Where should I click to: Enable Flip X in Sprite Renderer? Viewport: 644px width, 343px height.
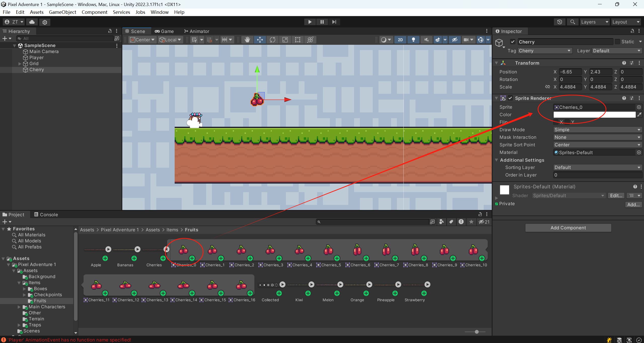[556, 122]
